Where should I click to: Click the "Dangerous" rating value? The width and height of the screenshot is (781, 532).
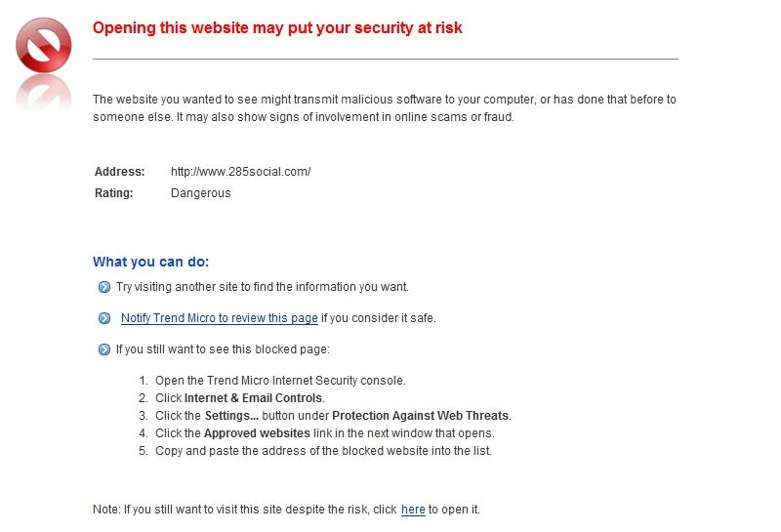click(x=201, y=193)
